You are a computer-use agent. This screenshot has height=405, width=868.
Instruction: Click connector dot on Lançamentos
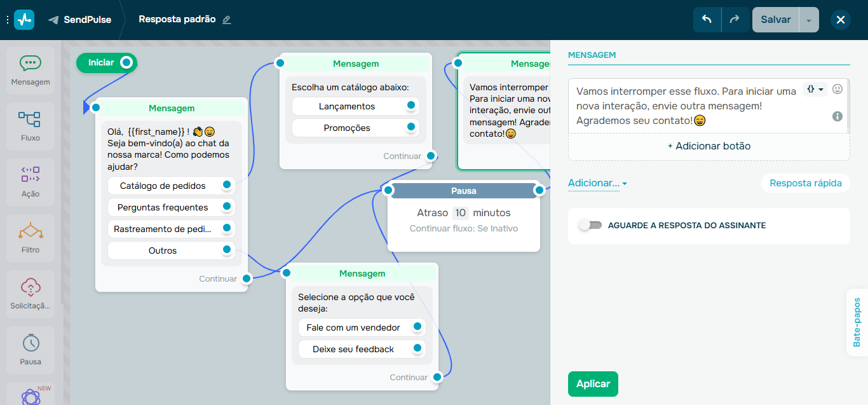[x=411, y=106]
